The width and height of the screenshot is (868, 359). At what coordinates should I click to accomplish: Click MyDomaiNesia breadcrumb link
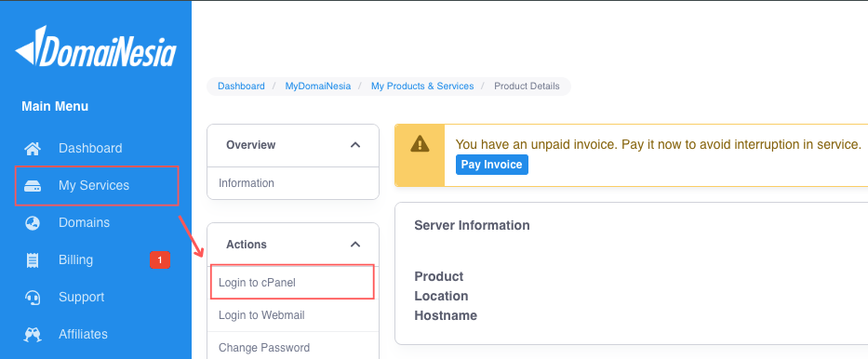[x=318, y=86]
